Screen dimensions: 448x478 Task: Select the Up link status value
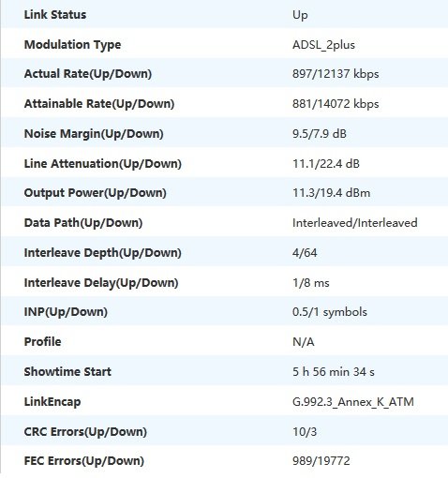click(x=300, y=15)
